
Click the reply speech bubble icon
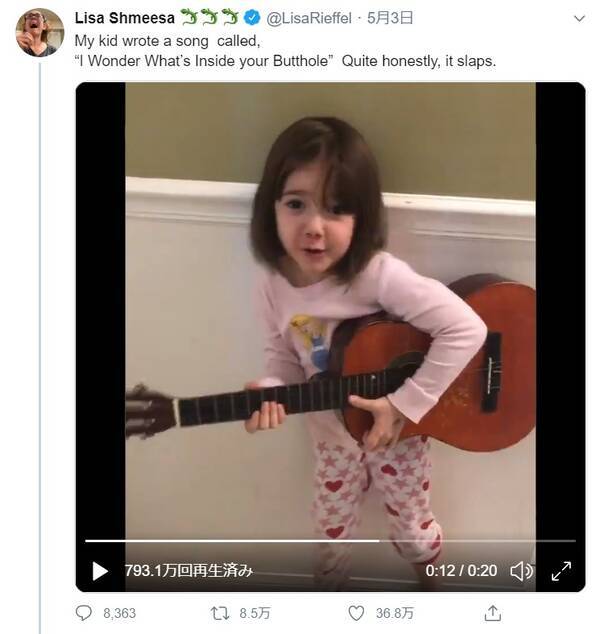(83, 613)
